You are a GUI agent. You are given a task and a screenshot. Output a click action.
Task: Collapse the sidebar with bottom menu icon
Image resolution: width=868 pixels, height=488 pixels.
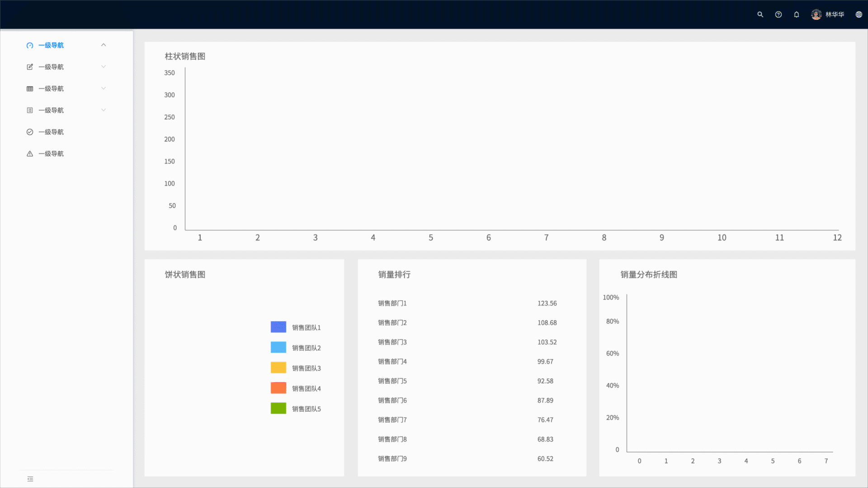pos(30,479)
